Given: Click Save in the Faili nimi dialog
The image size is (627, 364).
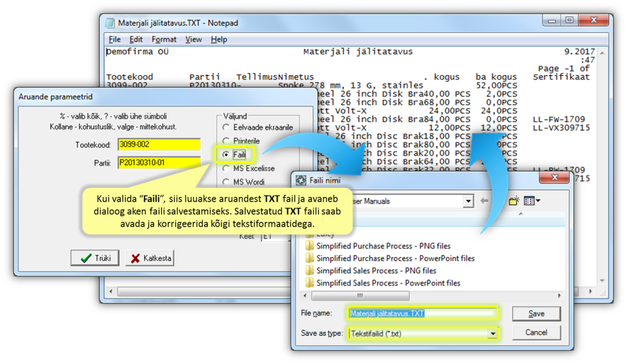Looking at the screenshot, I should pyautogui.click(x=536, y=313).
